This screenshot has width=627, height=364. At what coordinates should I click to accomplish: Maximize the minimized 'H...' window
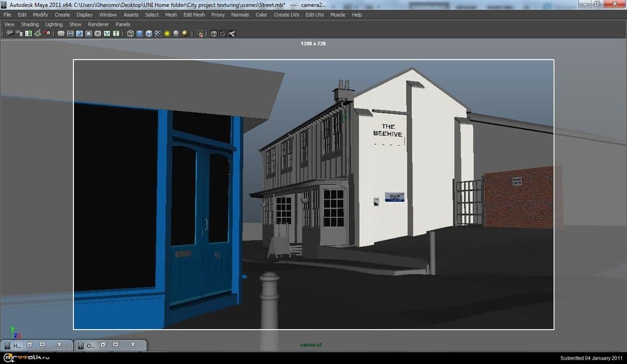(x=43, y=345)
